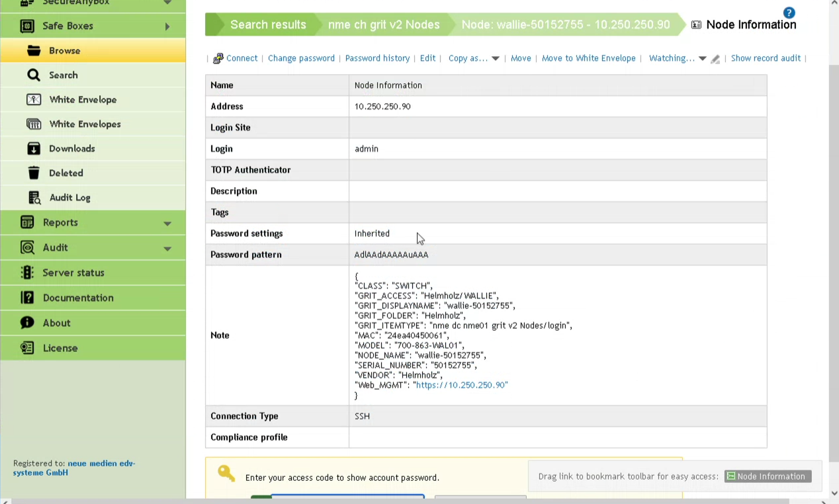The width and height of the screenshot is (839, 504).
Task: Go to Node wallie-50152755 breadcrumb
Action: (x=566, y=24)
